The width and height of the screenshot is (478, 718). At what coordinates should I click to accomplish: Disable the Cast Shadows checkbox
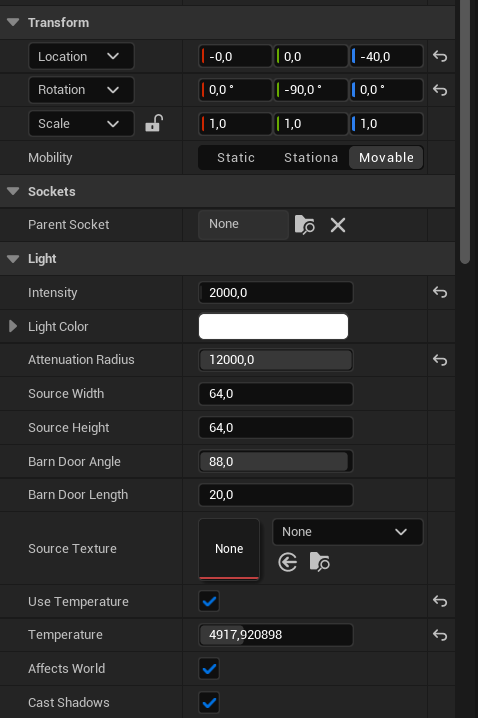(209, 702)
